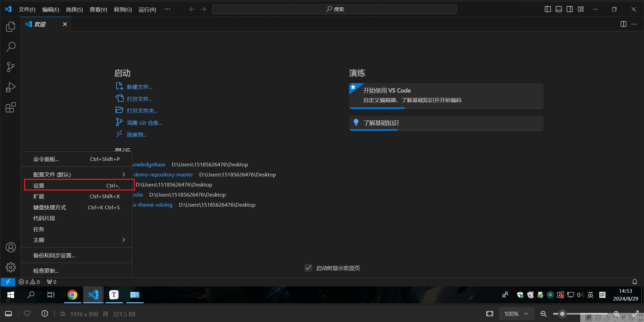Screen dimensions: 644x322
Task: Open the 转到(G) menu
Action: tap(123, 9)
